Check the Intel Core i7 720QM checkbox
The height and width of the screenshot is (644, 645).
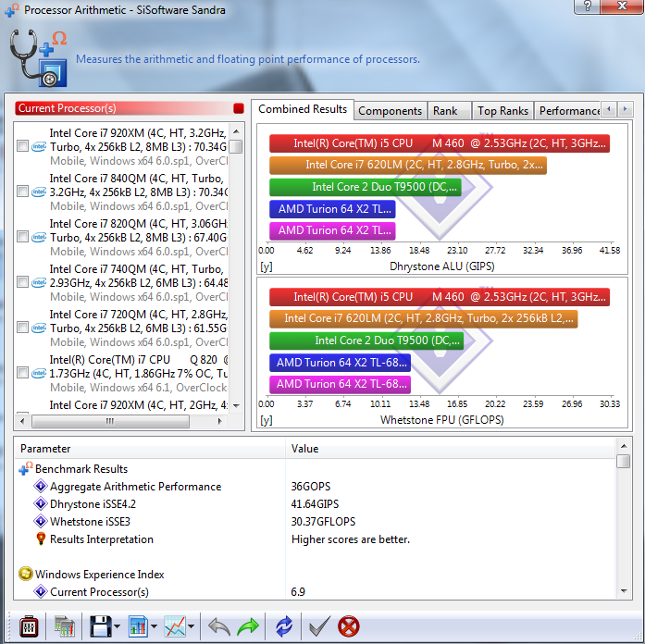pos(22,328)
